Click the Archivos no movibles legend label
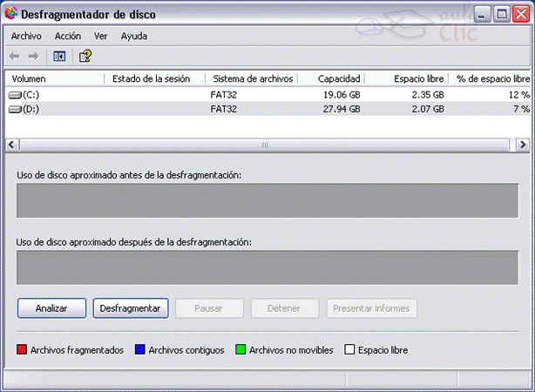 291,350
